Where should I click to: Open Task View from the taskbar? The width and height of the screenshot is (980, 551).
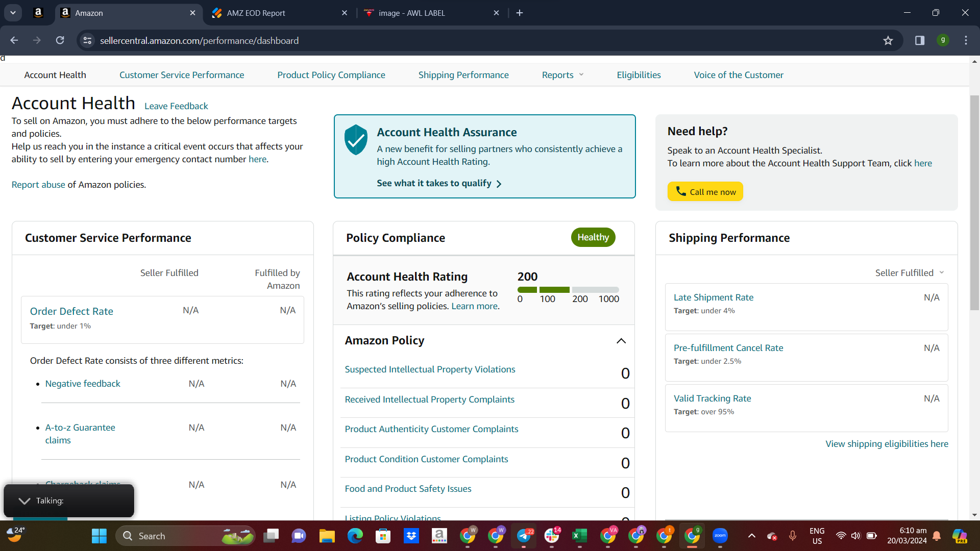tap(271, 536)
